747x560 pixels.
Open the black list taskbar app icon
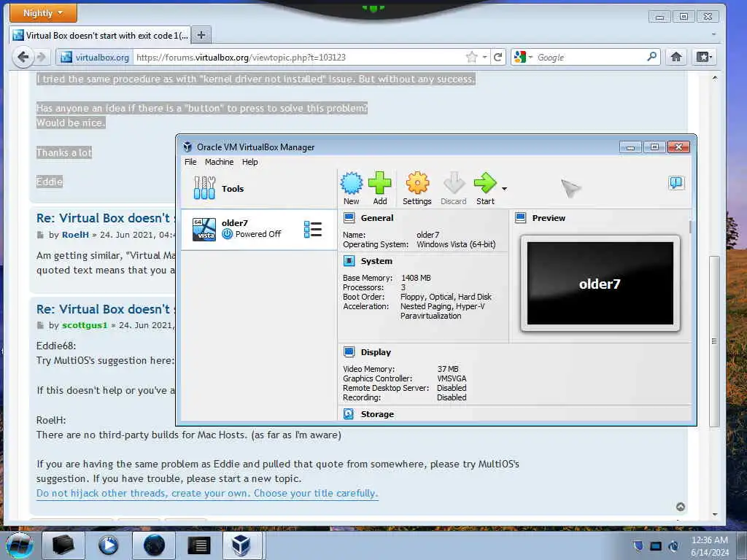pos(198,545)
